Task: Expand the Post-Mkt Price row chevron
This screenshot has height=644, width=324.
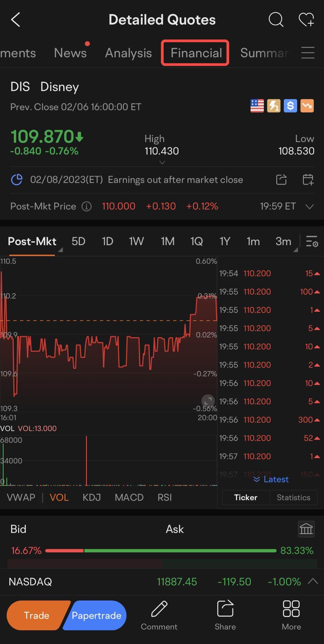Action: 310,206
